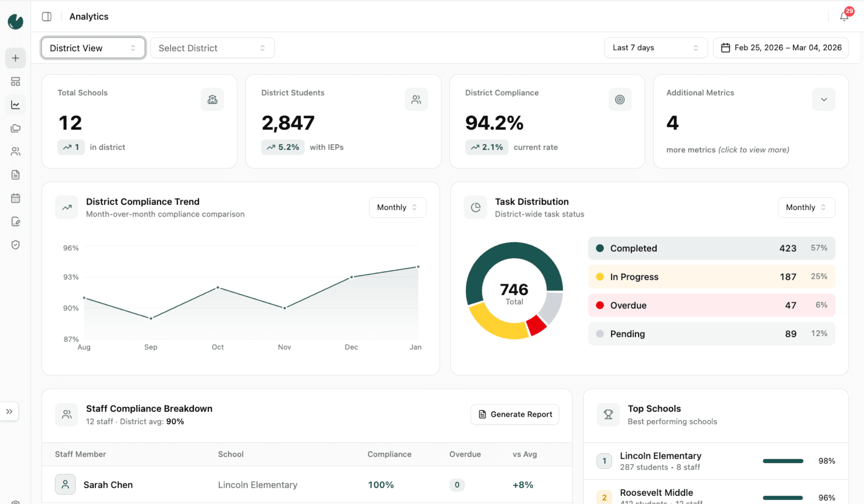This screenshot has width=864, height=504.
Task: Click the shield compliance icon in sidebar
Action: (15, 245)
